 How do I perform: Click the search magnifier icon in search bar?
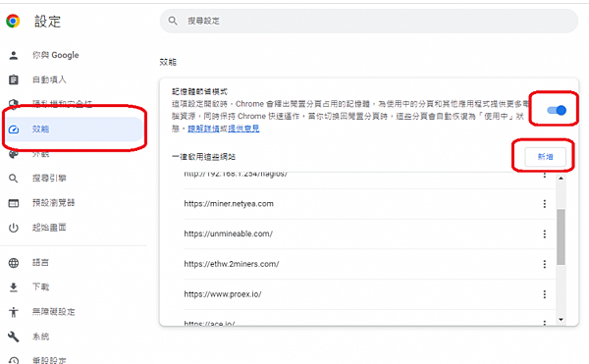173,21
